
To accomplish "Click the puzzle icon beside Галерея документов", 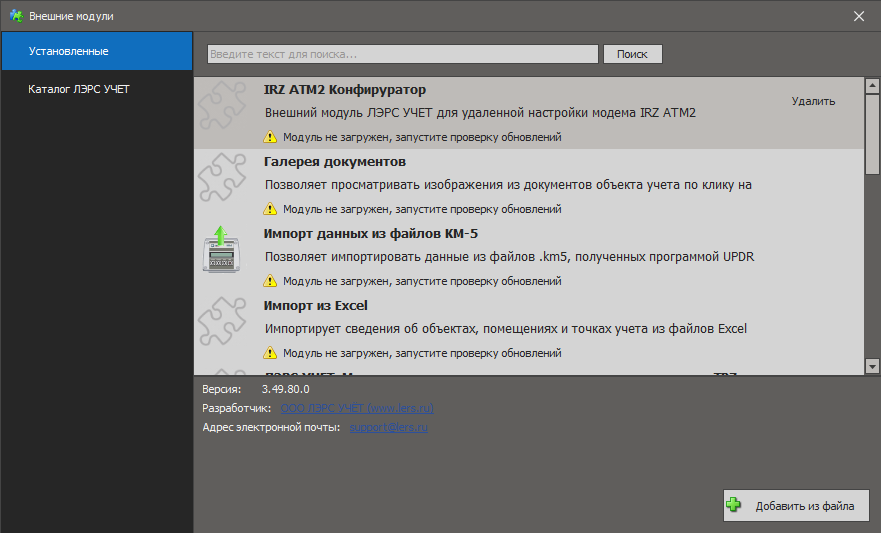I will [x=218, y=179].
